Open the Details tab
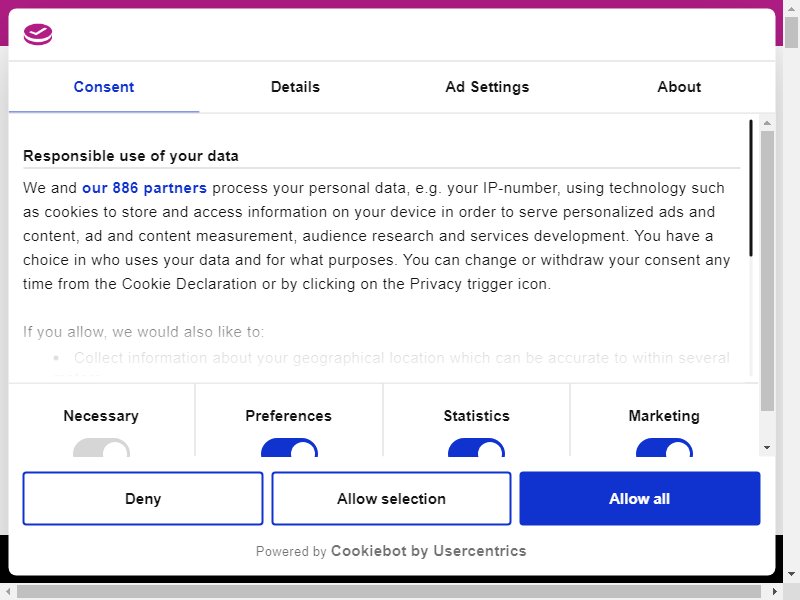Viewport: 800px width, 600px height. tap(295, 87)
